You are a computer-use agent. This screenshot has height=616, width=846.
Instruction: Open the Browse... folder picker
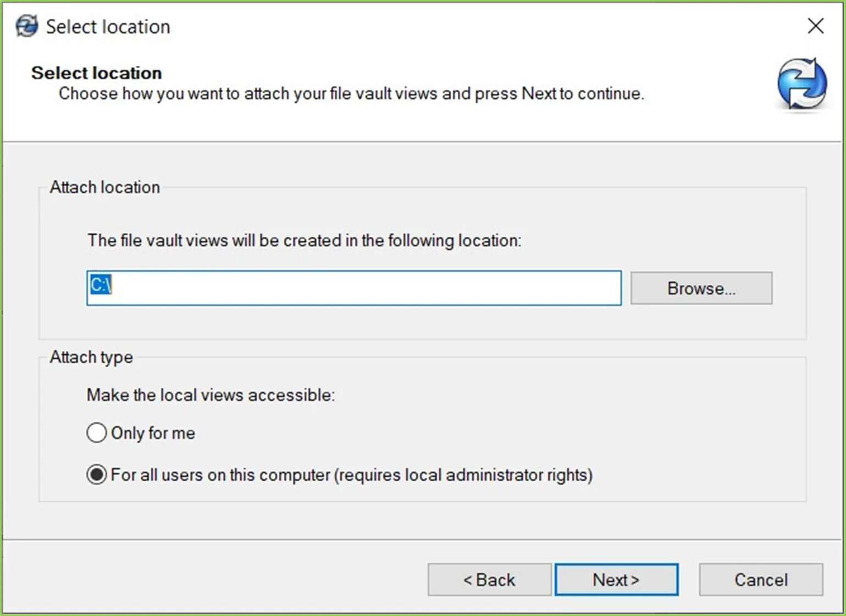coord(701,288)
